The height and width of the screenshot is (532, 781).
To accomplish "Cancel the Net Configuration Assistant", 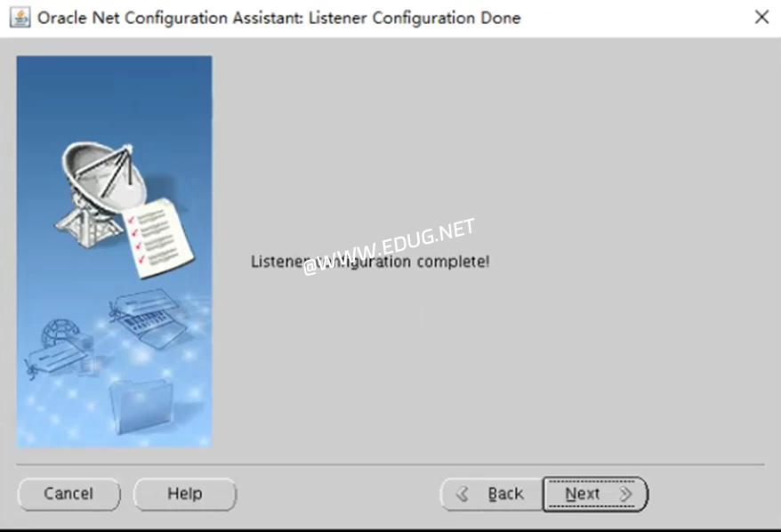I will (68, 494).
